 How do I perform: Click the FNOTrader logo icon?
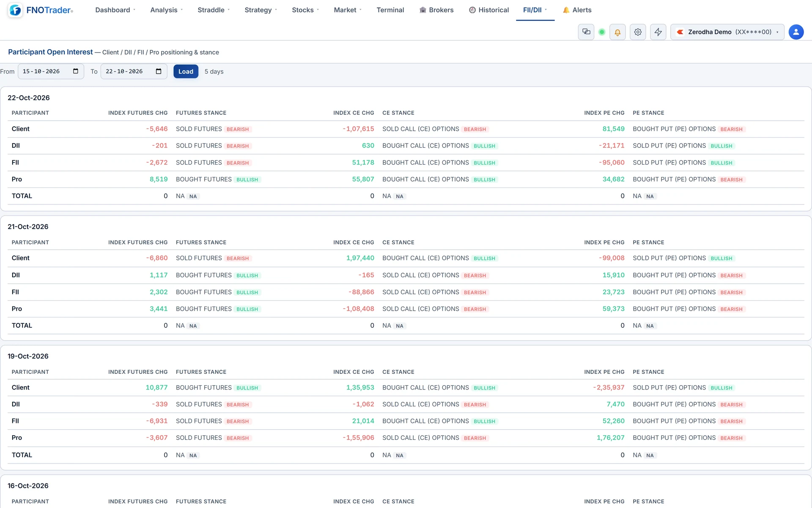tap(15, 10)
